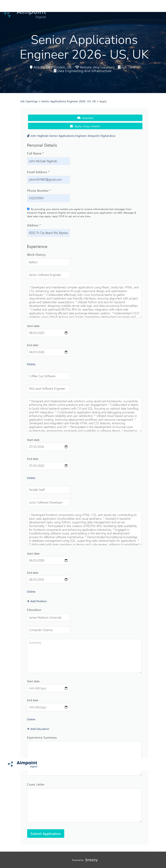Image resolution: width=166 pixels, height=868 pixels.
Task: Open calendar picker for Parallel Staff end date
Action: point(66,580)
